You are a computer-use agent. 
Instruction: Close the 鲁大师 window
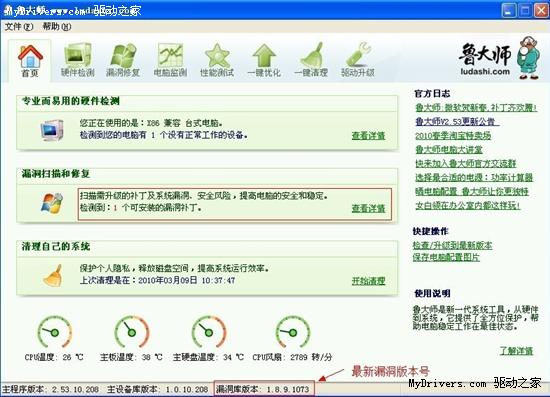click(x=541, y=10)
